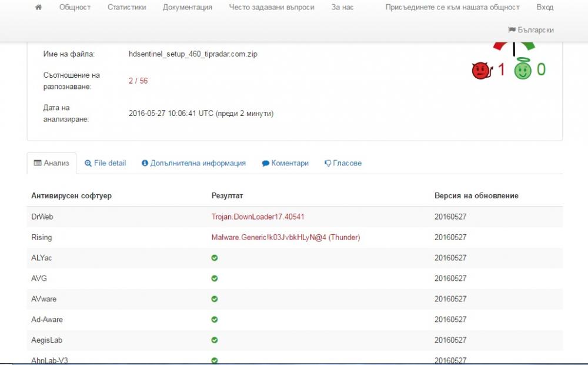Open the Статистики page
The height and width of the screenshot is (365, 588).
tap(127, 7)
